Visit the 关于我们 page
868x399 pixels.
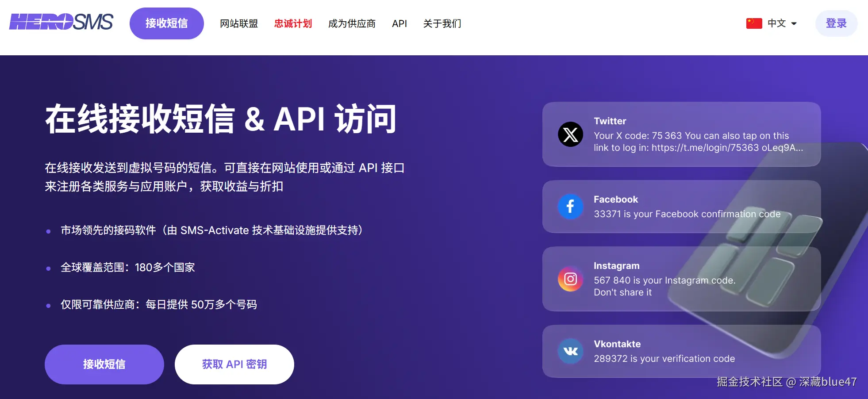442,23
